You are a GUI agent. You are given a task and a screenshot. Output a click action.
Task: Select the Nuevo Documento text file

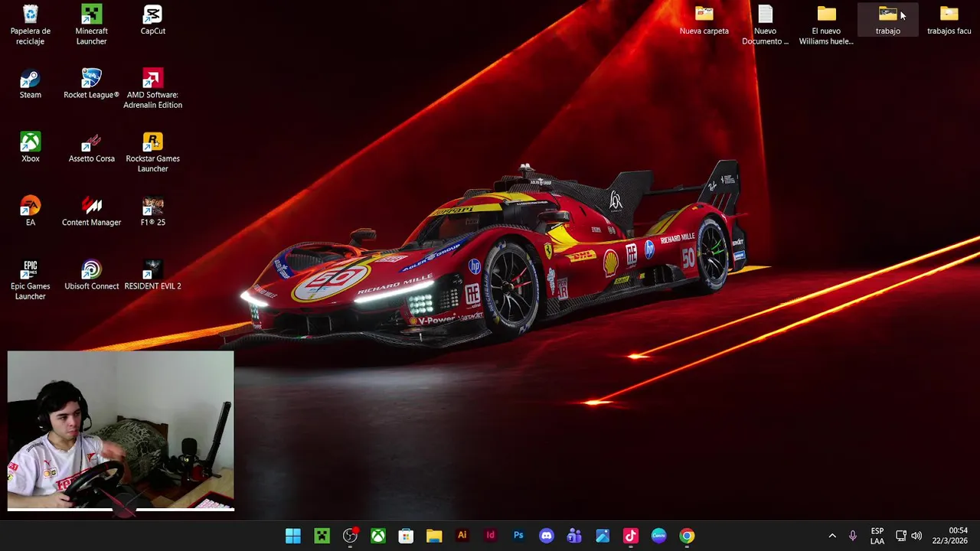(765, 24)
